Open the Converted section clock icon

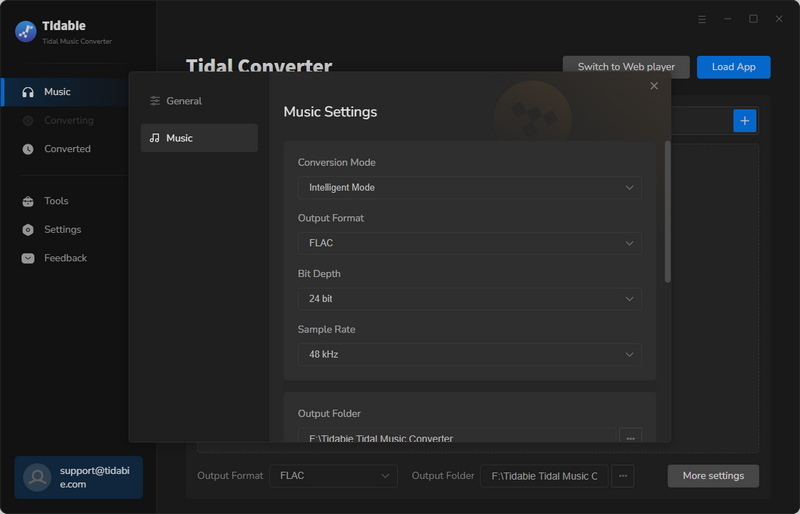(x=28, y=149)
